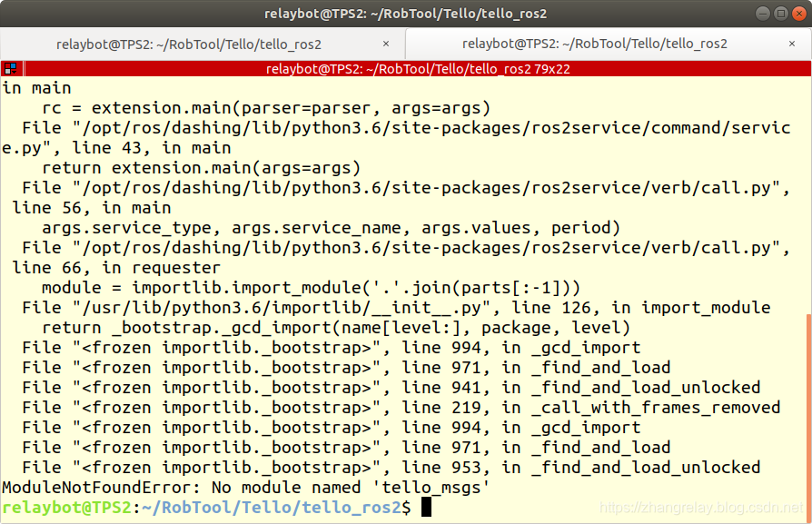Click the 'return _bootstrap._gcd_import' line
This screenshot has width=812, height=524.
point(336,328)
